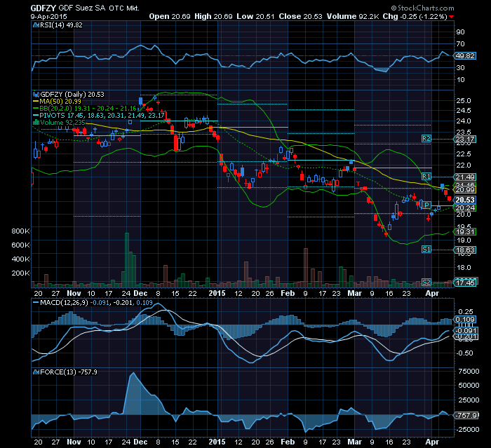The image size is (491, 448).
Task: Click the FORCE(13) -757.9 panel label
Action: pyautogui.click(x=69, y=372)
